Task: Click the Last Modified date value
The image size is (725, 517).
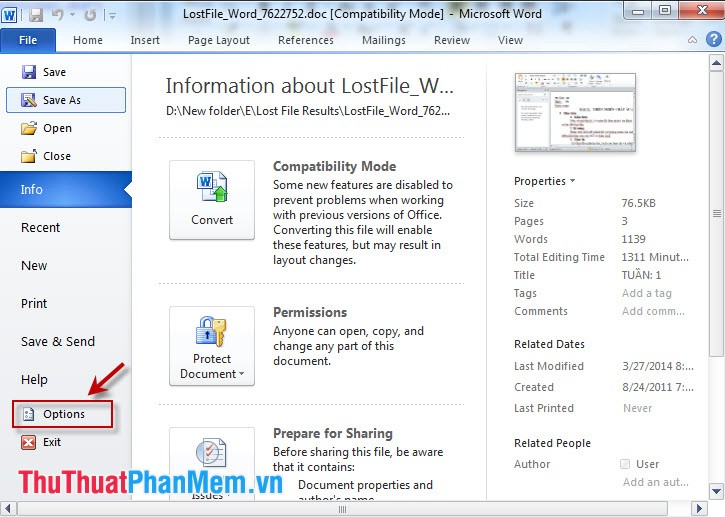Action: coord(657,366)
